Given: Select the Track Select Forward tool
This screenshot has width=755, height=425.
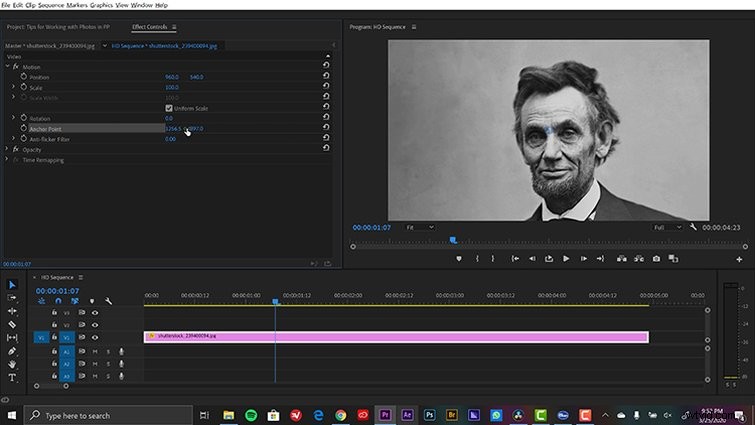Looking at the screenshot, I should (x=12, y=298).
